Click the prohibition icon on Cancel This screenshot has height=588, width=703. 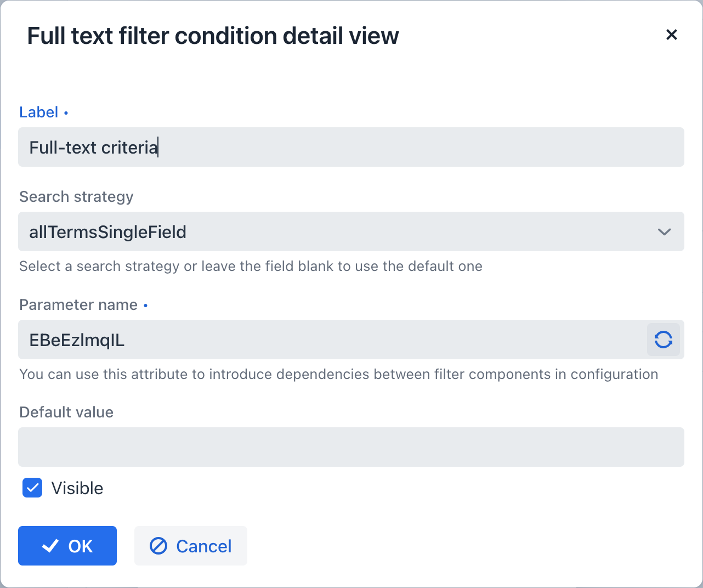(x=158, y=546)
